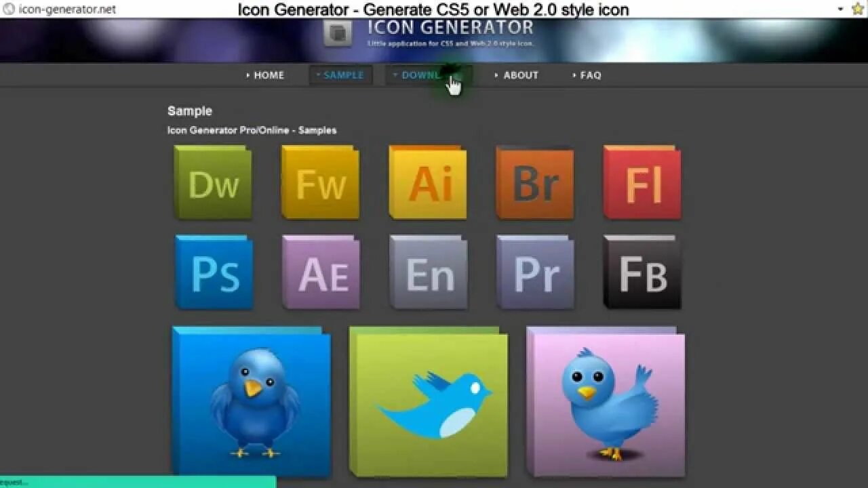Bookmark the page with the star icon
Screen dimensions: 868x488
858,9
